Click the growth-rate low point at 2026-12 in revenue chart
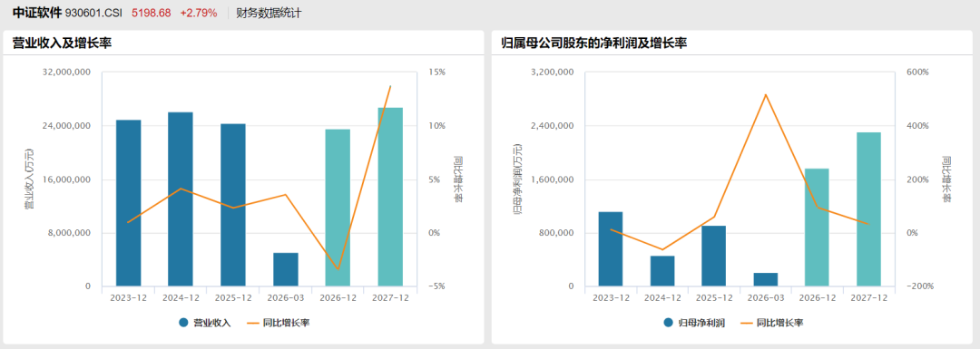 click(338, 269)
